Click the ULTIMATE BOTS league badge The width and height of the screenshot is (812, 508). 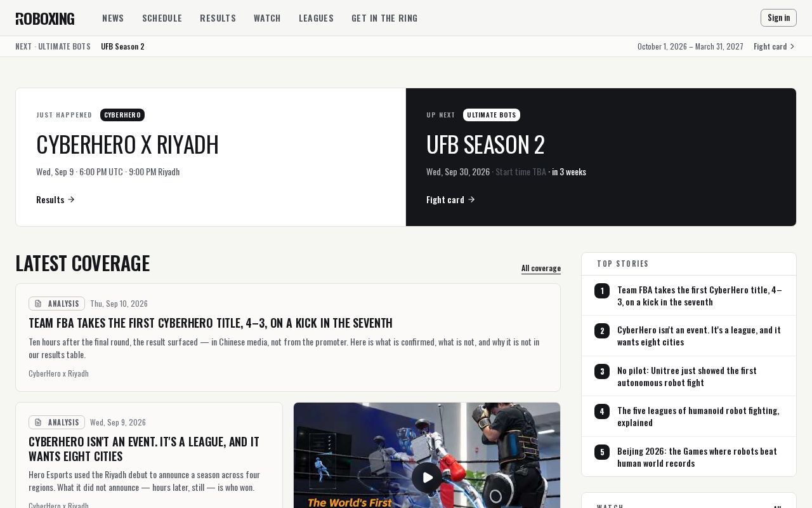point(492,115)
